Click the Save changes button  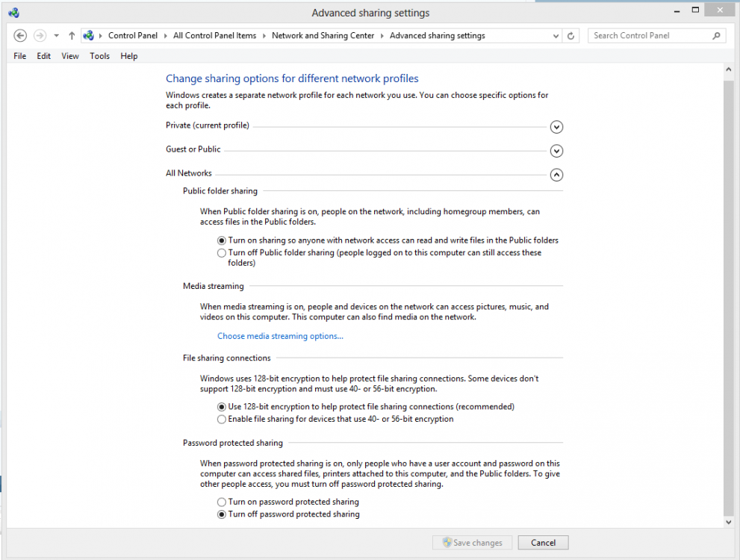(473, 543)
